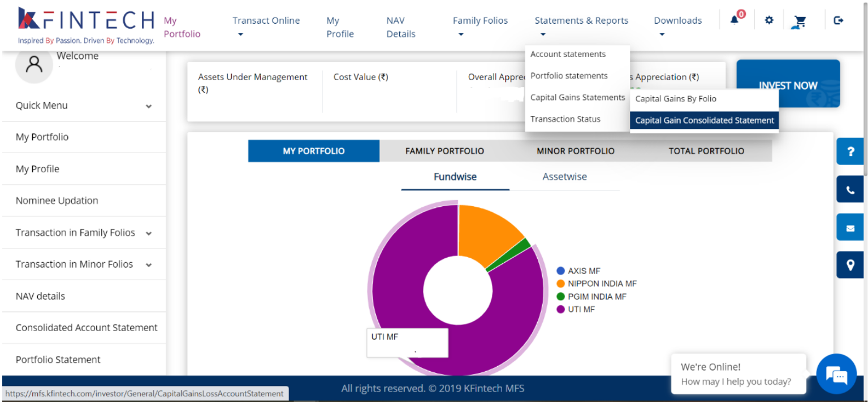Open Consolidated Account Statement link

(87, 328)
